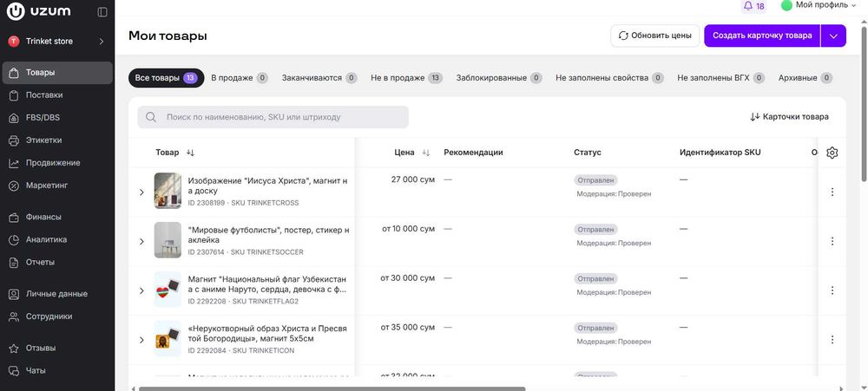Viewport: 868px width, 391px height.
Task: Focus the product search field
Action: pos(273,117)
